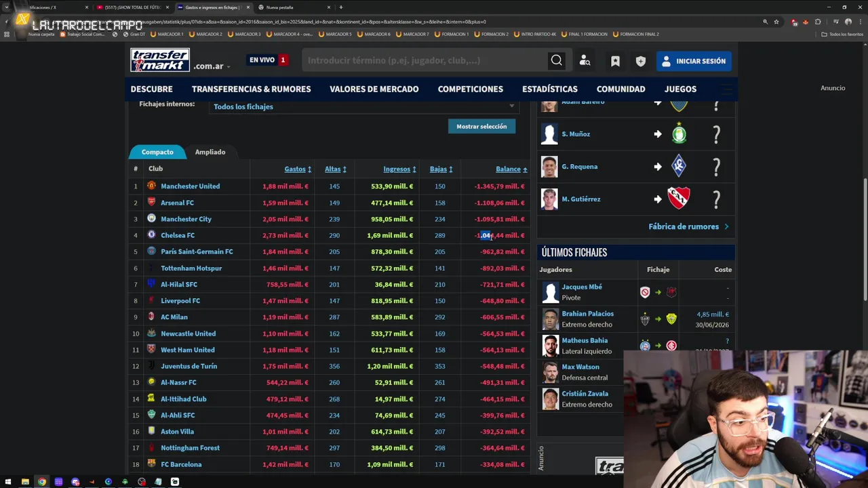This screenshot has width=868, height=488.
Task: Open TRANSFERENCIAS & RUMORES menu
Action: point(251,89)
